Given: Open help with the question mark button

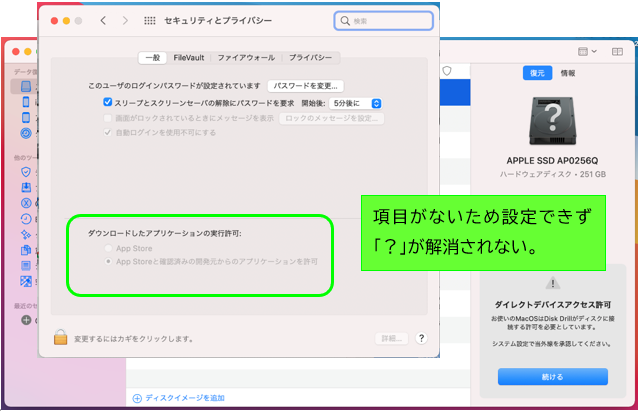Looking at the screenshot, I should click(x=421, y=338).
